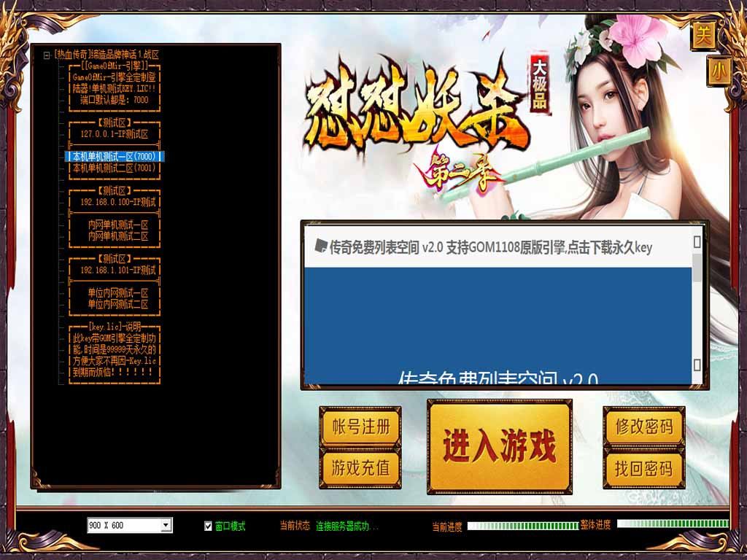Viewport: 747px width, 560px height.
Task: Choose server 本机单机测试二区(7001)
Action: coord(115,168)
